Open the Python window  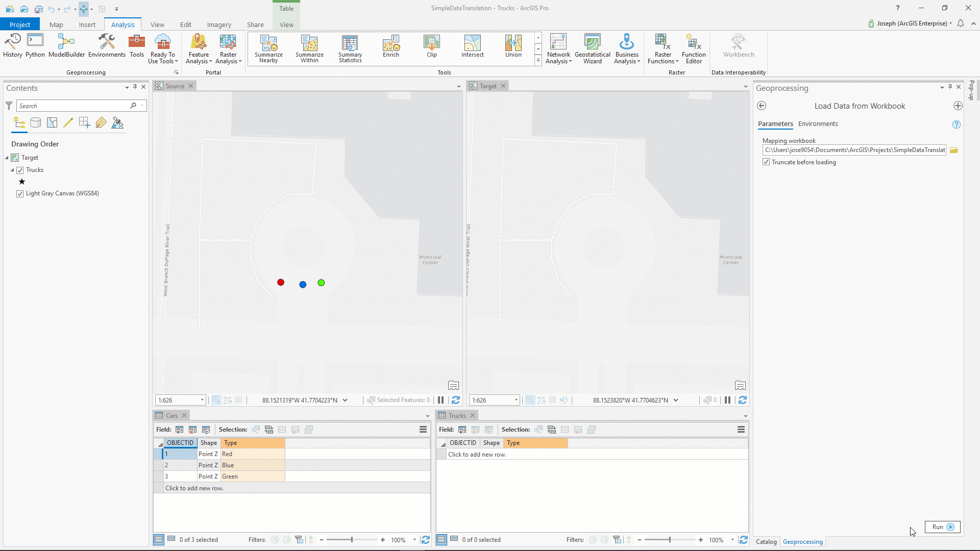coord(35,46)
